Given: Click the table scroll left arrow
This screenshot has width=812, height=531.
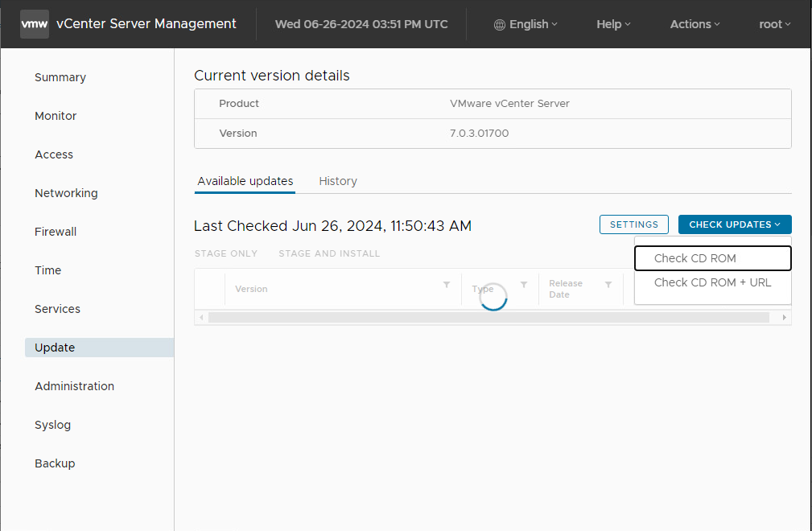Looking at the screenshot, I should pos(201,317).
